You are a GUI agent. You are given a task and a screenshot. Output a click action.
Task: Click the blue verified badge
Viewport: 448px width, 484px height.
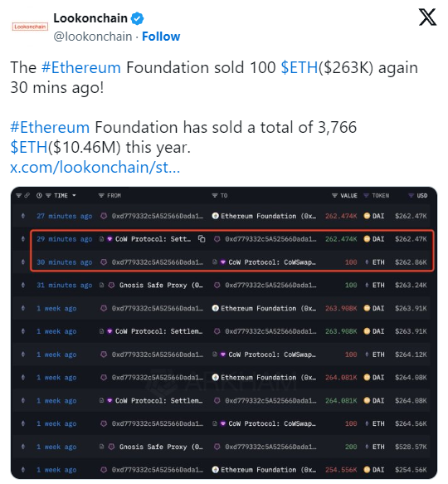[x=137, y=18]
